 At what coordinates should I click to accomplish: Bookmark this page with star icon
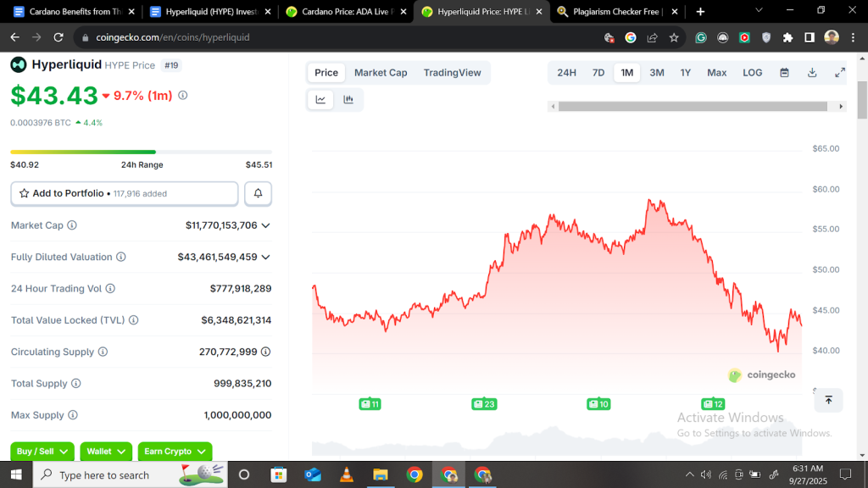click(x=674, y=37)
